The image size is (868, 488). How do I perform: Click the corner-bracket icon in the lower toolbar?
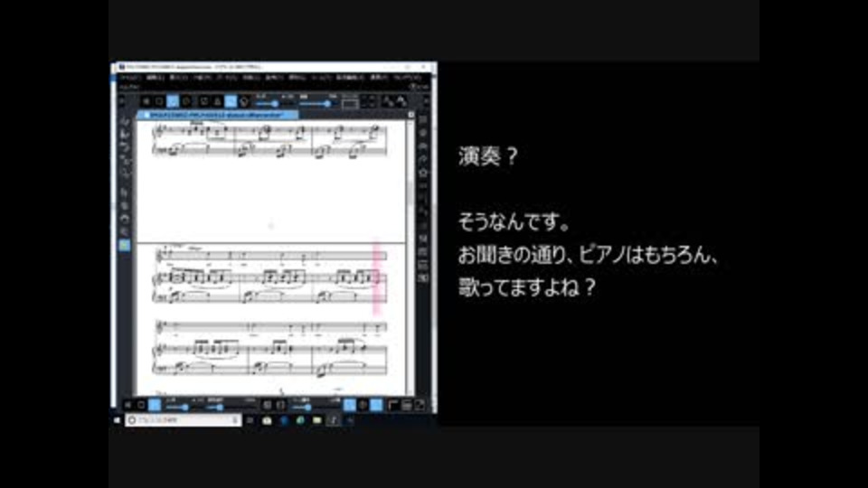tap(392, 406)
